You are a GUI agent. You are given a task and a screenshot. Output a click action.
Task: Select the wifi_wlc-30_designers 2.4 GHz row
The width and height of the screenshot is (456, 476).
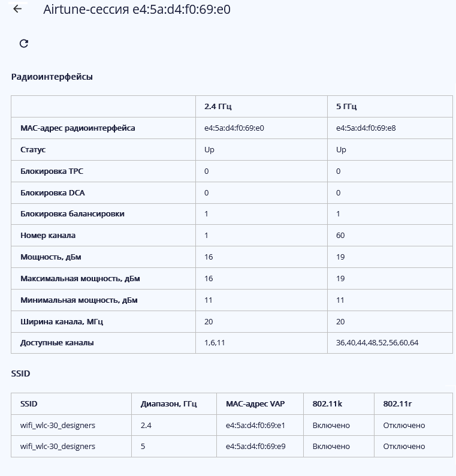58,426
